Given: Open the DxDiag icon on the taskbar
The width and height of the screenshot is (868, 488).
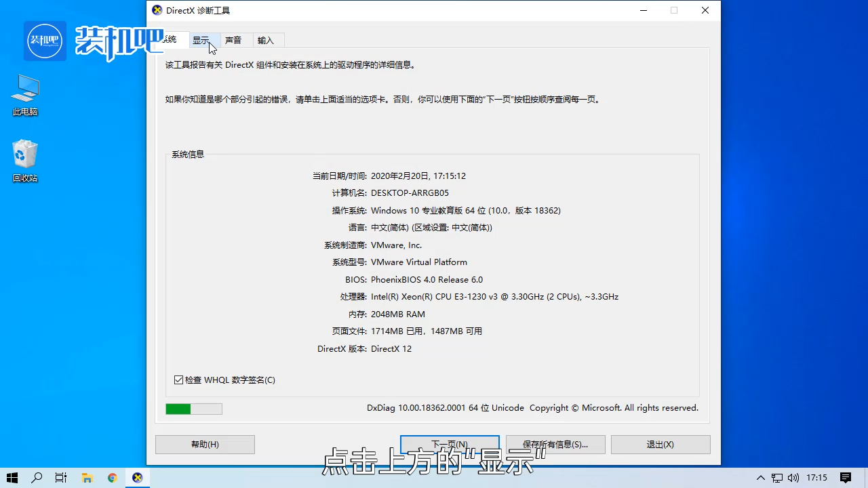Looking at the screenshot, I should point(137,477).
